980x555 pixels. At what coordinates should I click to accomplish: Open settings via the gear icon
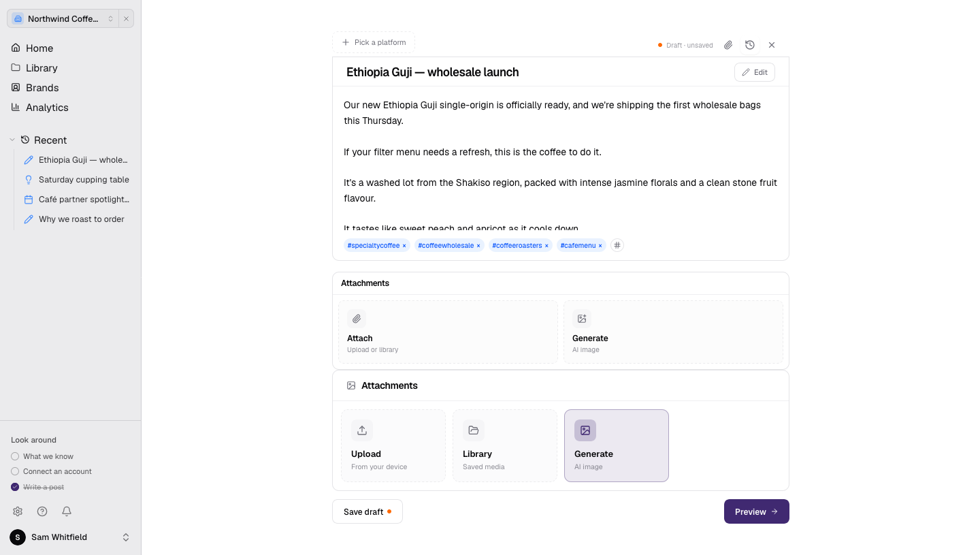[x=18, y=511]
